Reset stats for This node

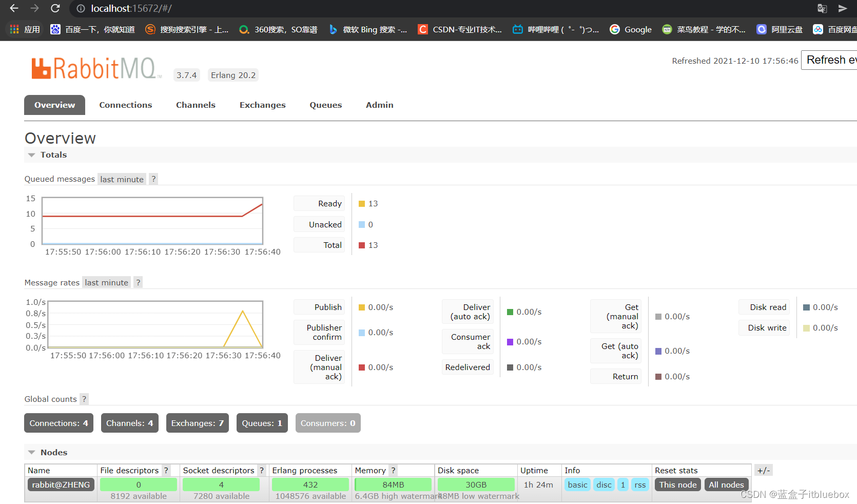click(677, 484)
